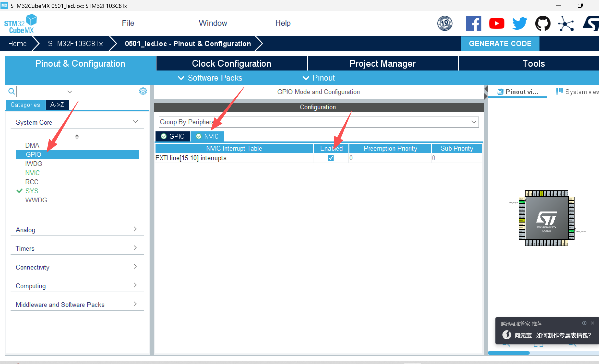
Task: Click the GitHub icon in the header
Action: 542,23
